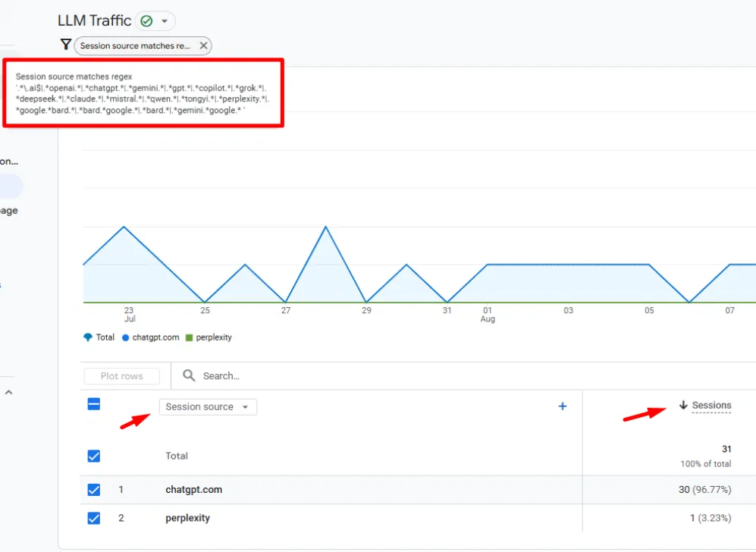Click the down-arrow sort icon by Sessions

pos(683,406)
